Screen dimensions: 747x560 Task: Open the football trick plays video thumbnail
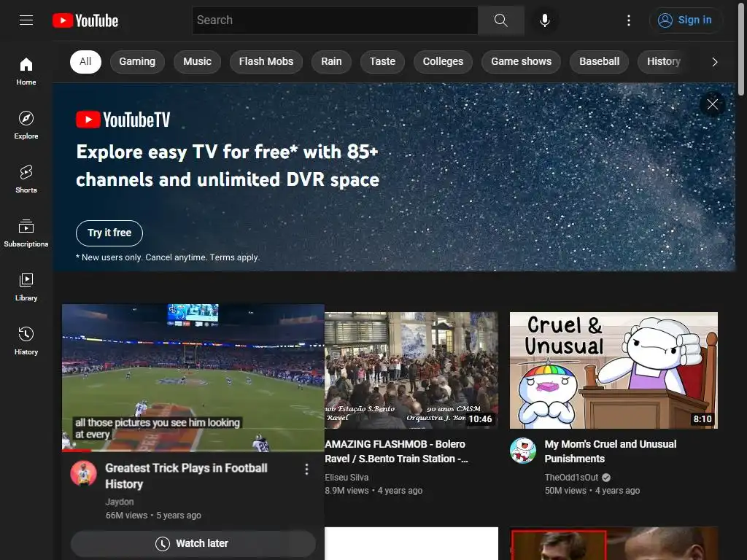(193, 377)
